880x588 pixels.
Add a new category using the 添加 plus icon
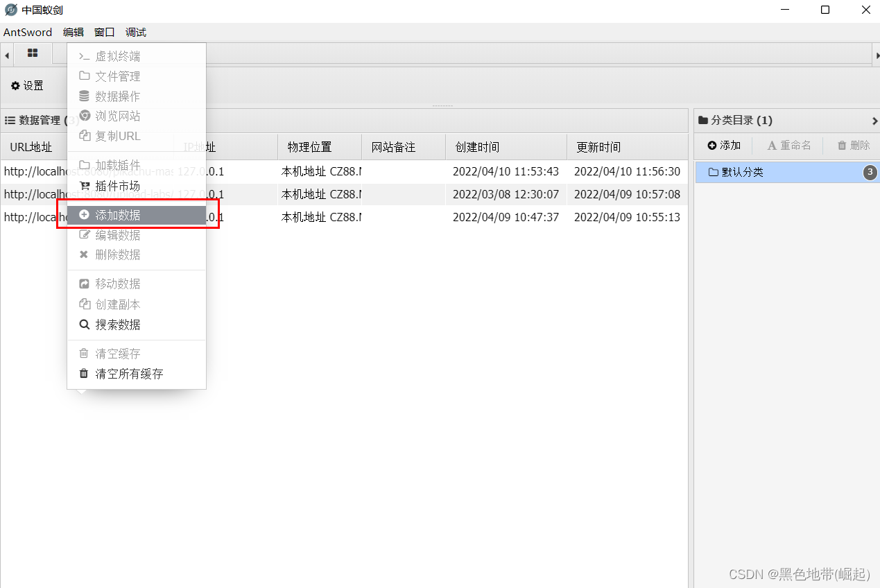click(723, 145)
